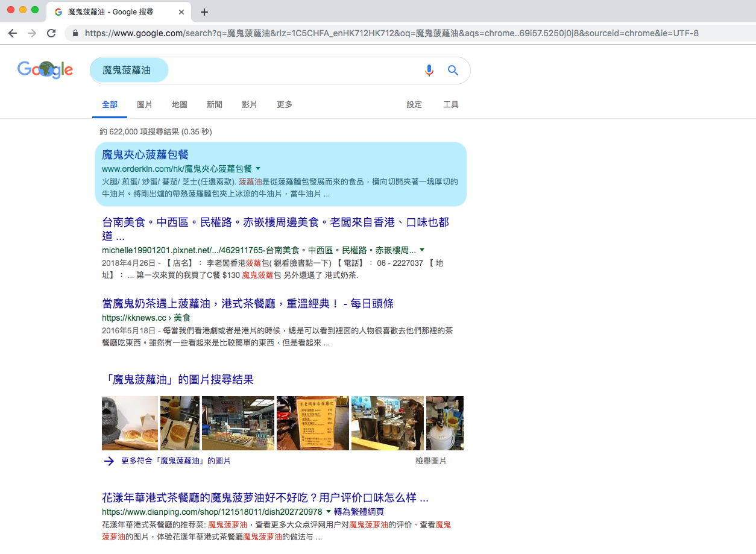Switch to the 新聞 tab

[x=215, y=104]
